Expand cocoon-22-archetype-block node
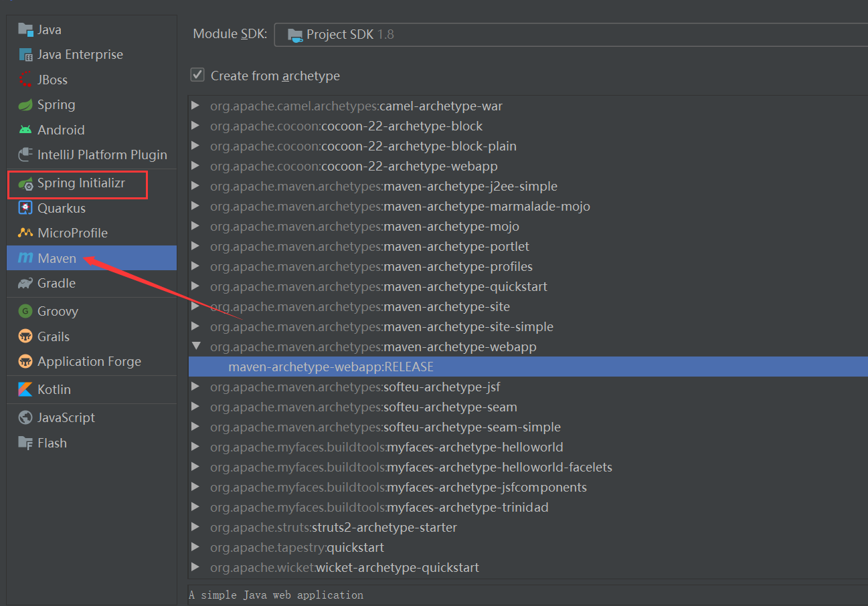The height and width of the screenshot is (606, 868). coord(195,126)
